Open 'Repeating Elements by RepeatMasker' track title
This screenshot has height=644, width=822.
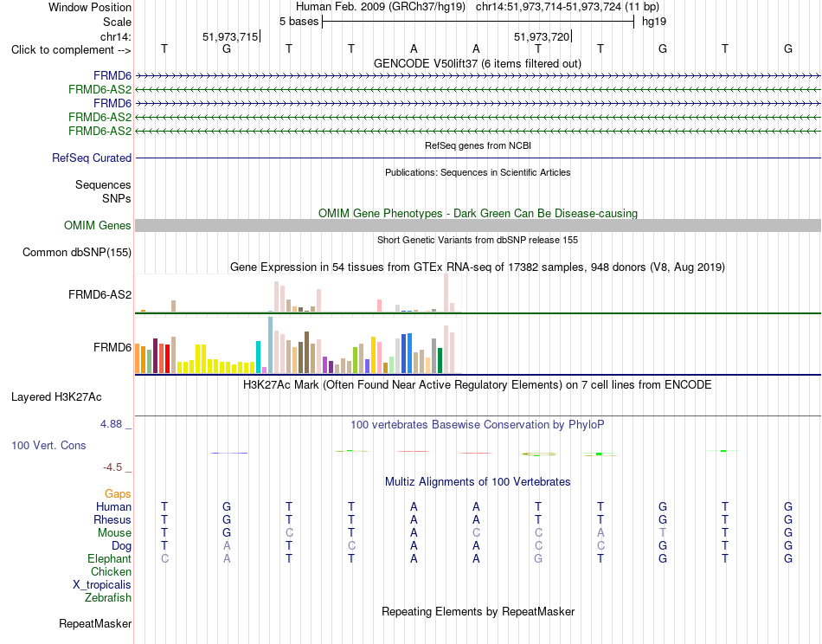tap(478, 611)
